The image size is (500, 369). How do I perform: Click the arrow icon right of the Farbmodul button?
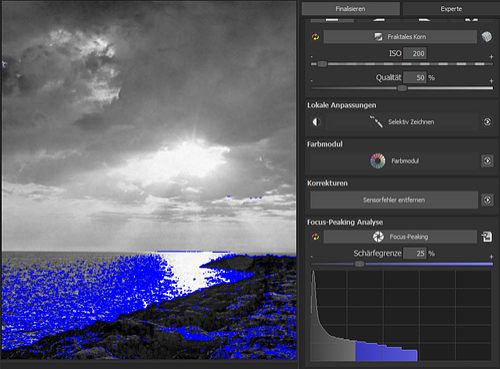click(x=487, y=161)
